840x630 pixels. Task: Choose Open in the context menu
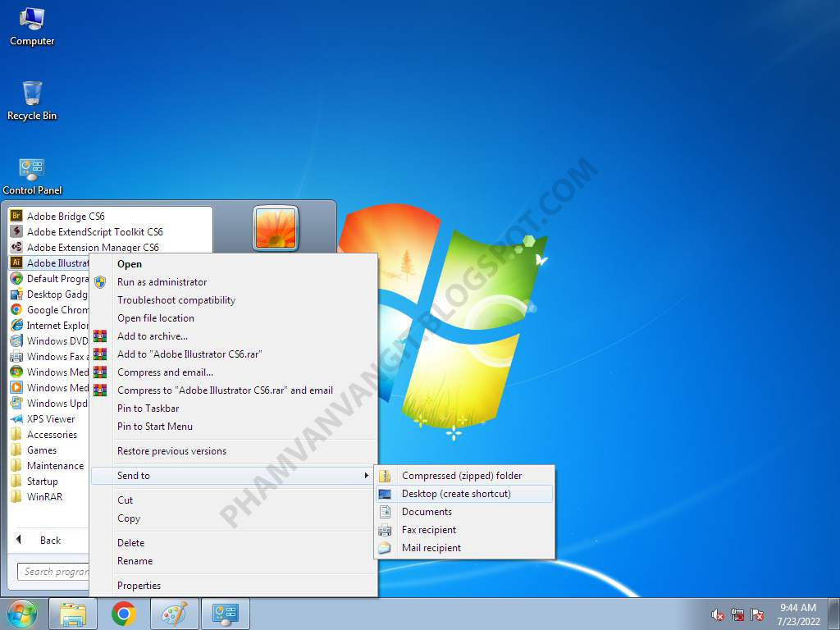tap(234, 264)
